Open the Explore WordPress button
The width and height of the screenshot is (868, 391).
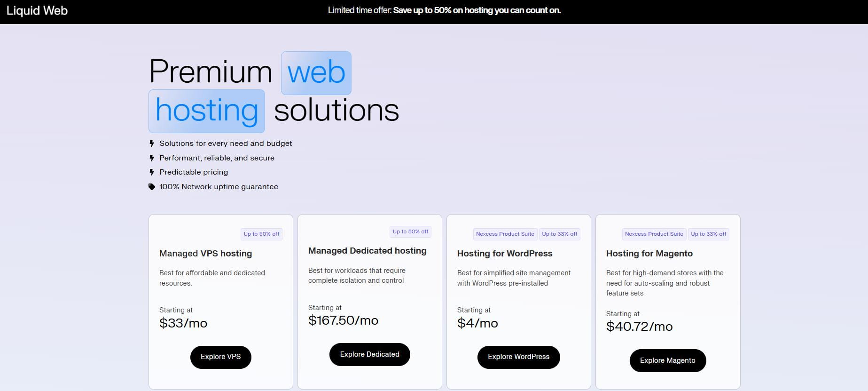(518, 357)
